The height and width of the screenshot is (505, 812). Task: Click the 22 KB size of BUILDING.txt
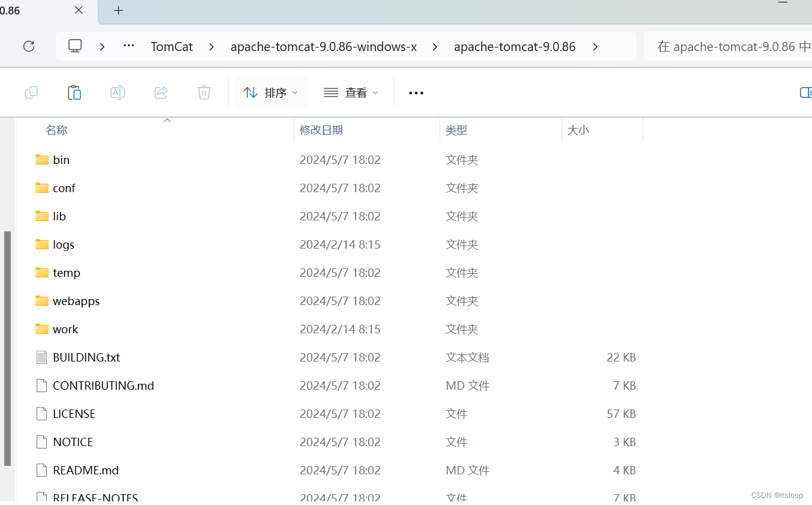[x=621, y=357]
